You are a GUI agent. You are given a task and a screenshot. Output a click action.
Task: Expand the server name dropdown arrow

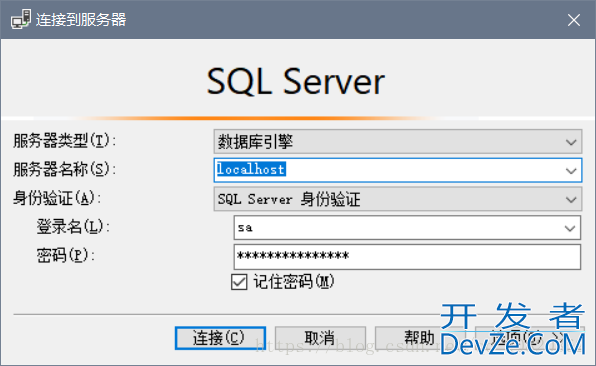tap(571, 171)
